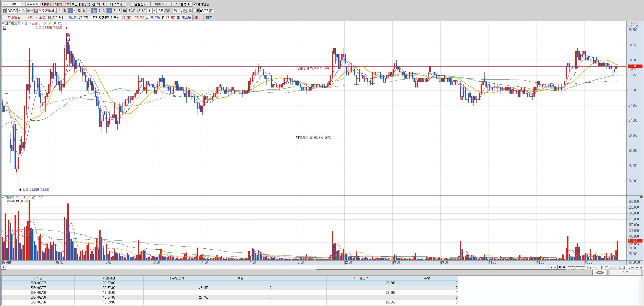Open the calendar date picker icon
Image resolution: width=644 pixels, height=306 pixels.
click(x=212, y=11)
